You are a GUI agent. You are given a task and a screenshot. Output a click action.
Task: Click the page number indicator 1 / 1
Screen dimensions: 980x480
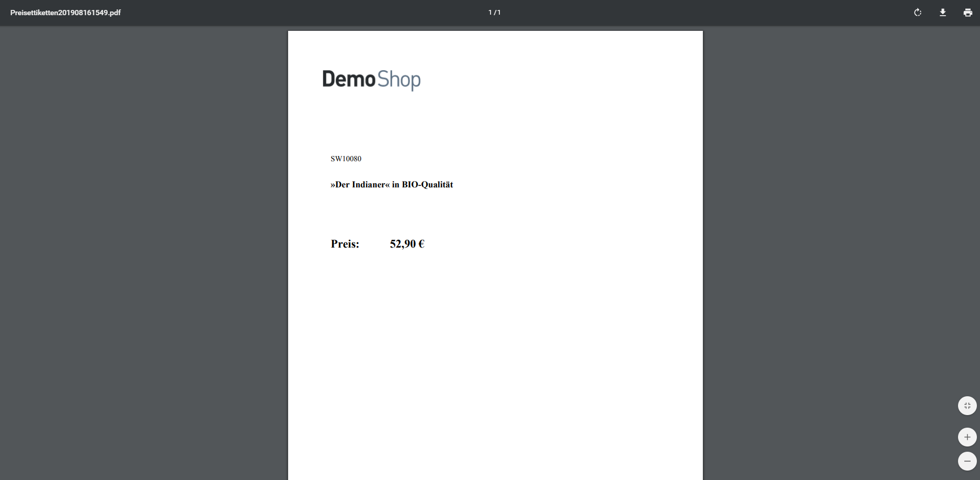[494, 13]
